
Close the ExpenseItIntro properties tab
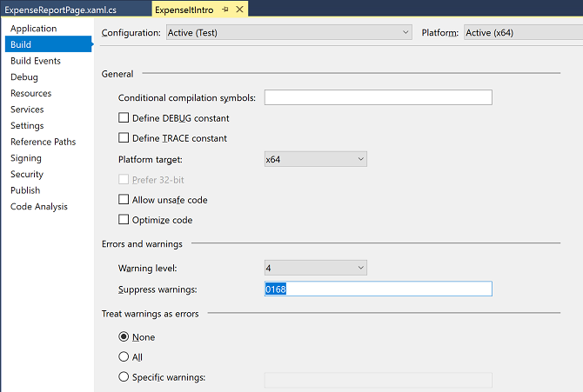[x=240, y=10]
